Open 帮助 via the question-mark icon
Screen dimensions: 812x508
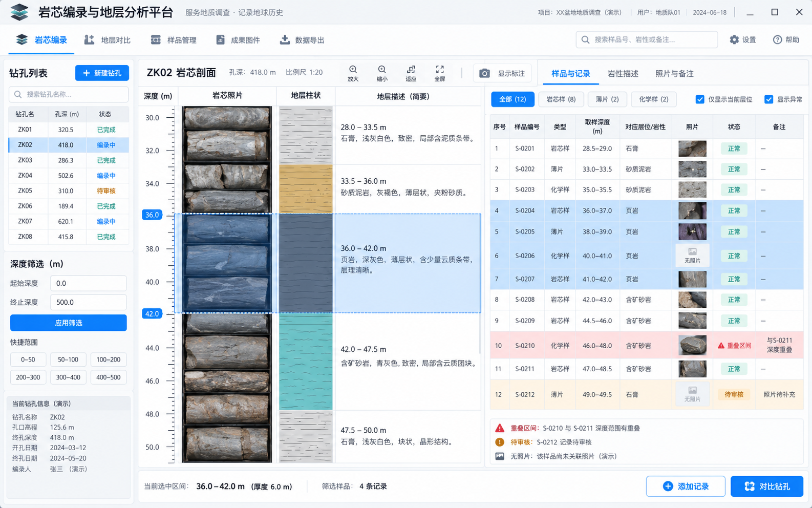tap(777, 40)
